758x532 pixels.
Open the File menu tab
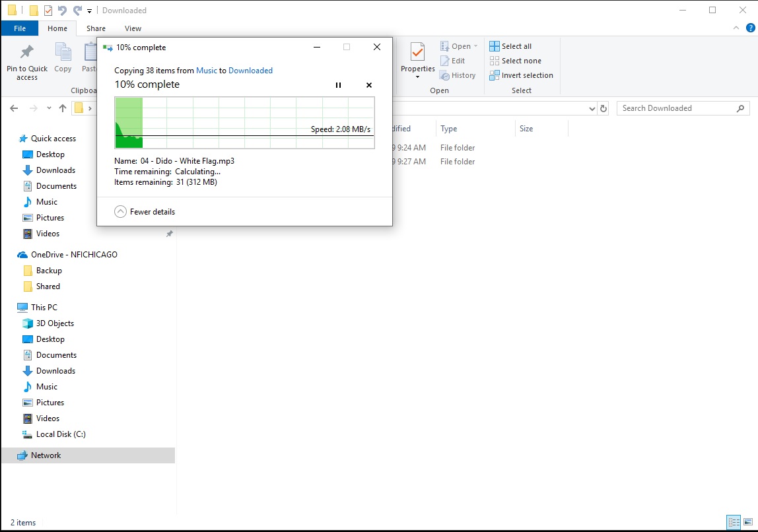pos(20,28)
